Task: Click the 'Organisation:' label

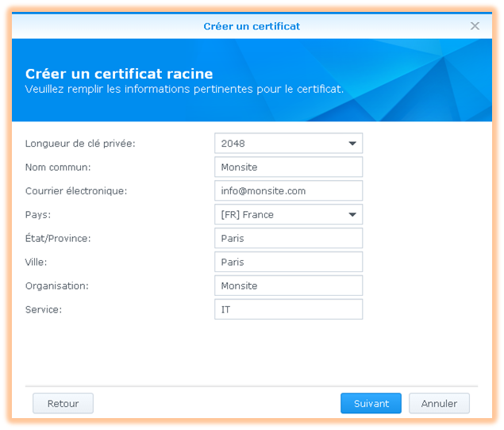Action: coord(57,286)
